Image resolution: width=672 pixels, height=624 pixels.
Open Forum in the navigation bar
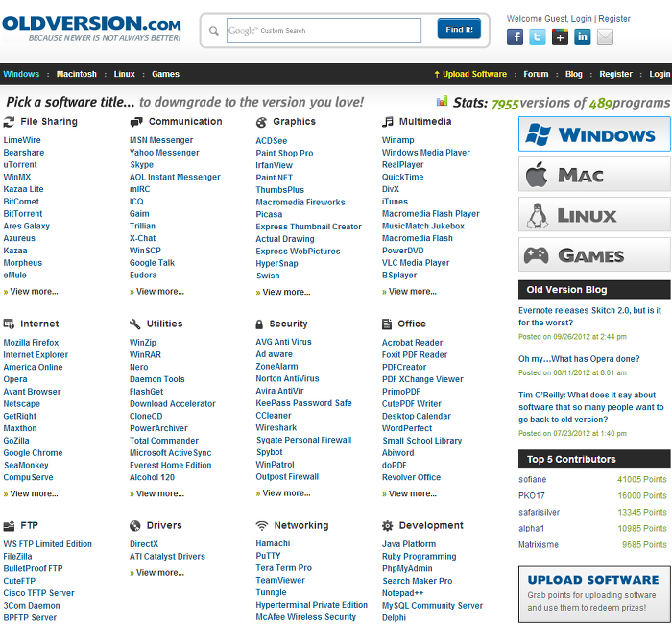pos(536,74)
